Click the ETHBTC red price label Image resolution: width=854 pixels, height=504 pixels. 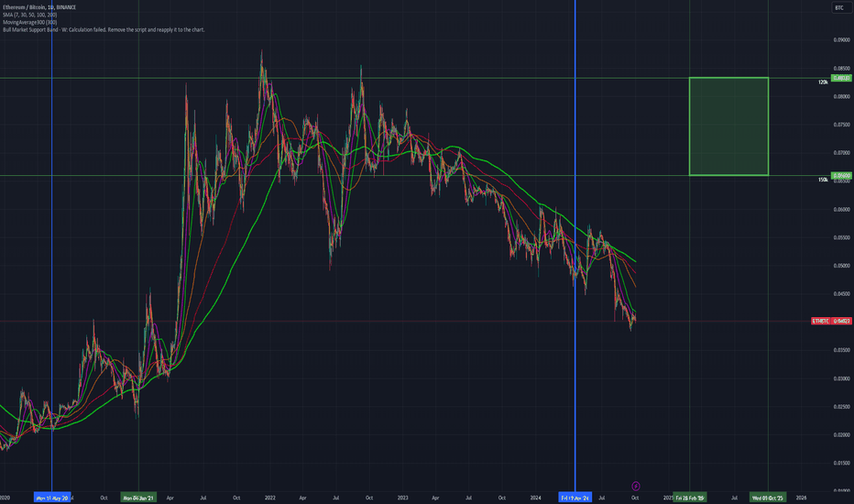pyautogui.click(x=831, y=321)
